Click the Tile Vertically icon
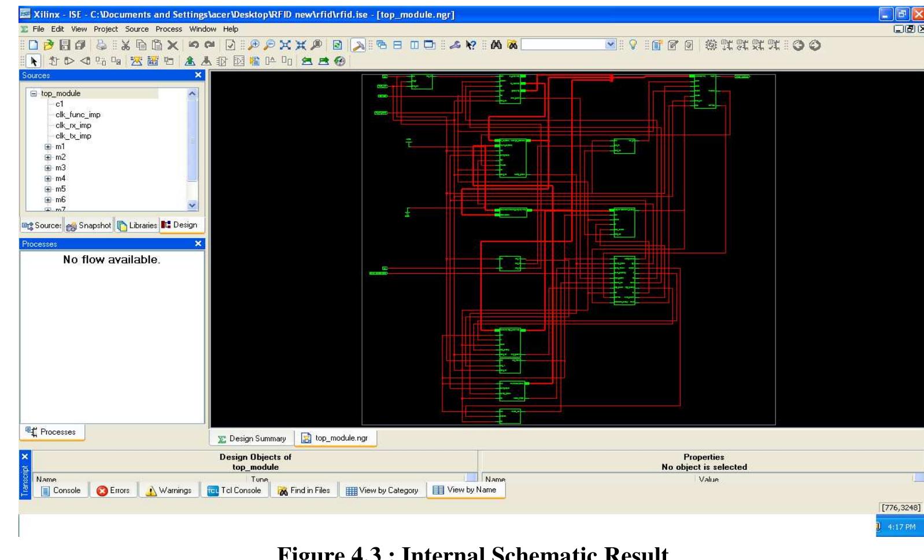Viewport: 924px width, 560px height. coord(414,45)
